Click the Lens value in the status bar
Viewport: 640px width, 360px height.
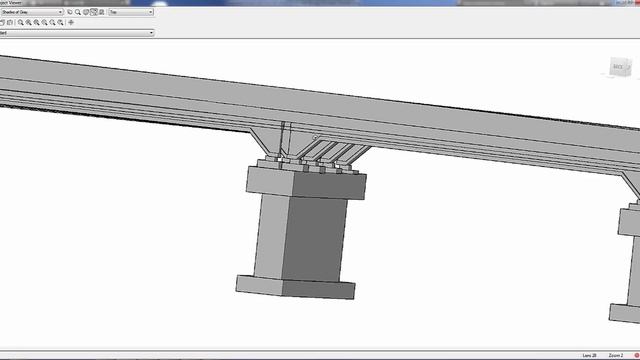(x=589, y=356)
